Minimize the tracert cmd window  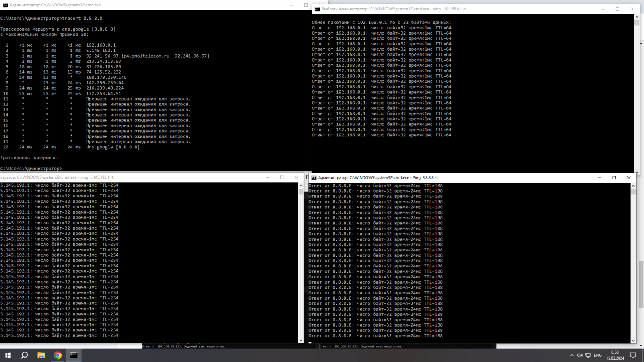291,5
